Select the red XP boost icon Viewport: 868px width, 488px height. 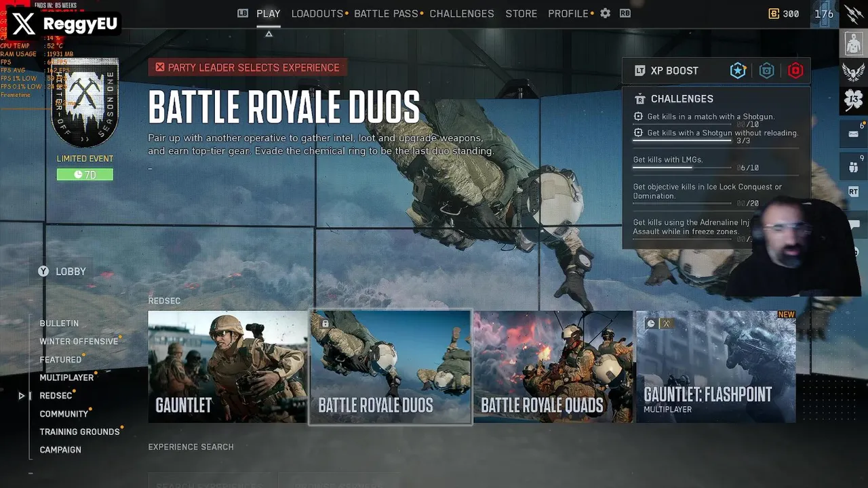click(795, 70)
